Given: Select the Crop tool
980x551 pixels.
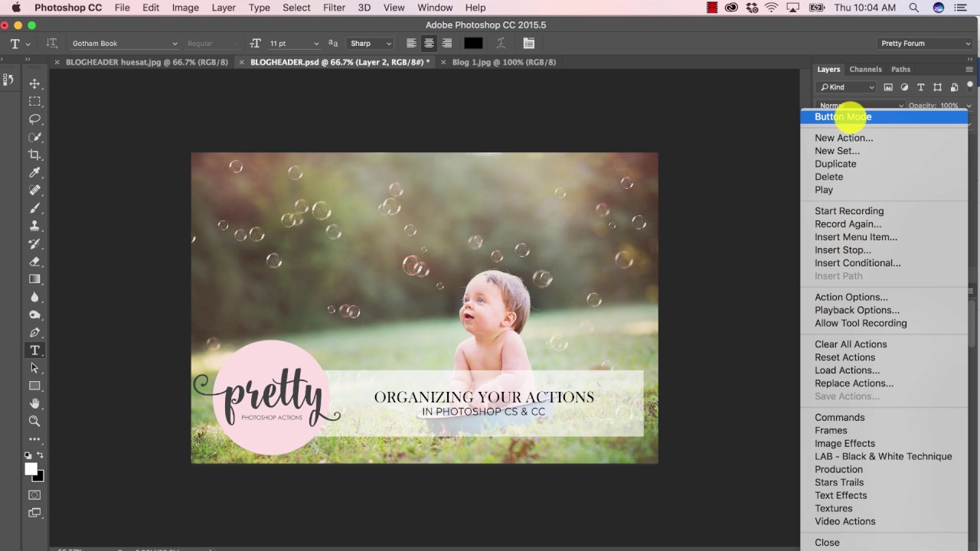Looking at the screenshot, I should pos(34,155).
